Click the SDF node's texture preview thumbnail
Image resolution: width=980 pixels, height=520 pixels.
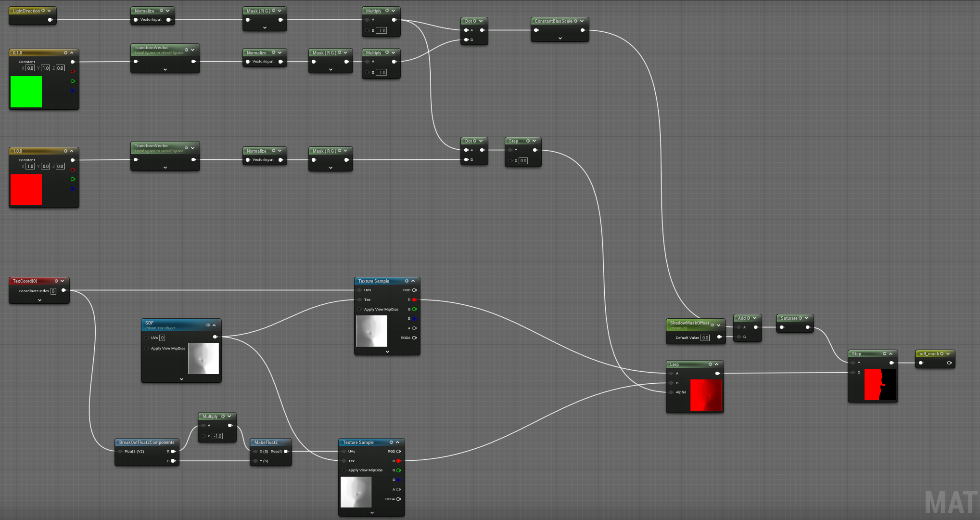[203, 358]
